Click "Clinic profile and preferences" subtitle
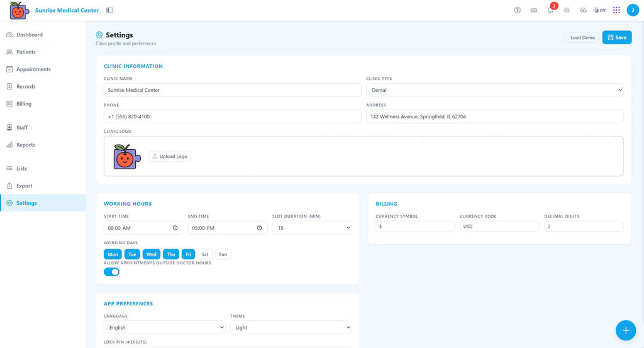 pyautogui.click(x=126, y=43)
